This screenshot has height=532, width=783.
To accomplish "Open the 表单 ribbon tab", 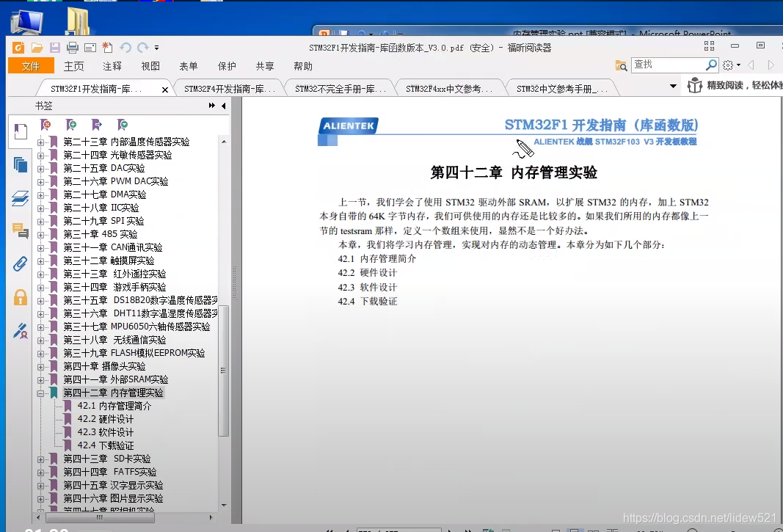I will [189, 66].
